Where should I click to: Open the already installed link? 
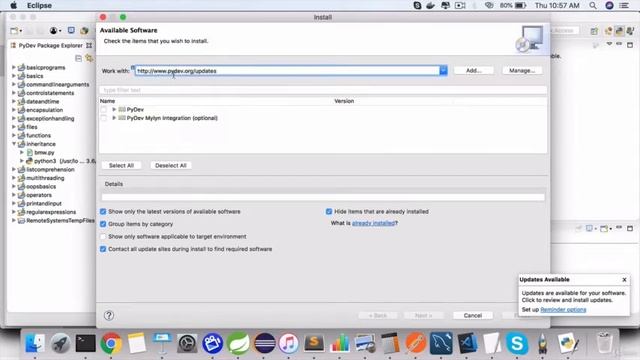[x=373, y=223]
